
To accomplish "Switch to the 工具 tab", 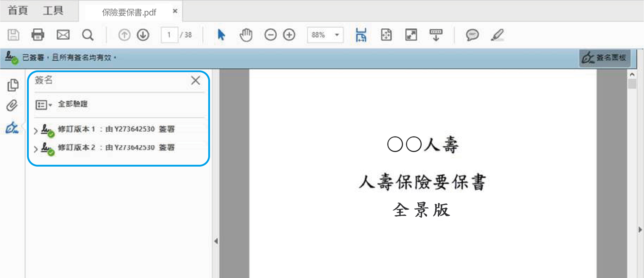I will pos(53,11).
